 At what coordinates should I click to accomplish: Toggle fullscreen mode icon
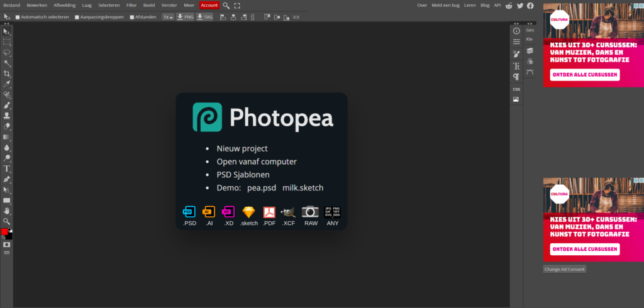(x=237, y=5)
